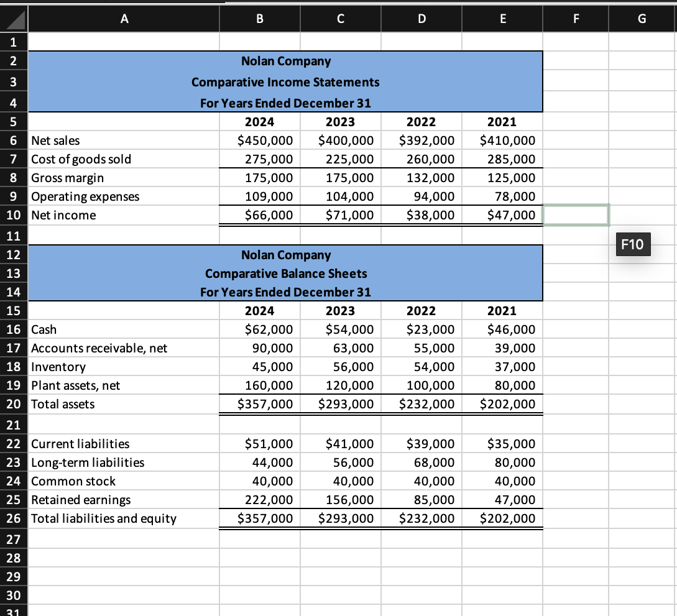
Task: Select row header 26
Action: click(13, 518)
